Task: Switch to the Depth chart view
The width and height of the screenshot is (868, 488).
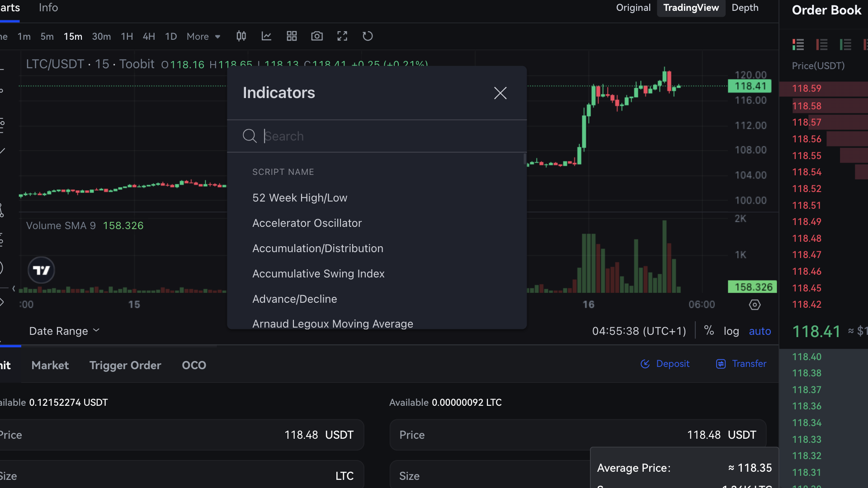Action: click(x=745, y=8)
